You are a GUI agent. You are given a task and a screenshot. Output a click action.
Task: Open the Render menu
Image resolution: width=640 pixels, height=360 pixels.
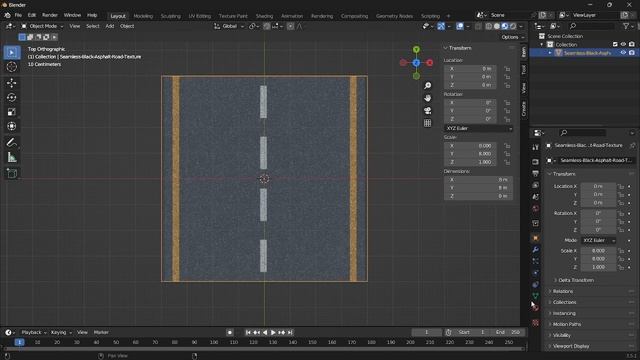(x=50, y=15)
